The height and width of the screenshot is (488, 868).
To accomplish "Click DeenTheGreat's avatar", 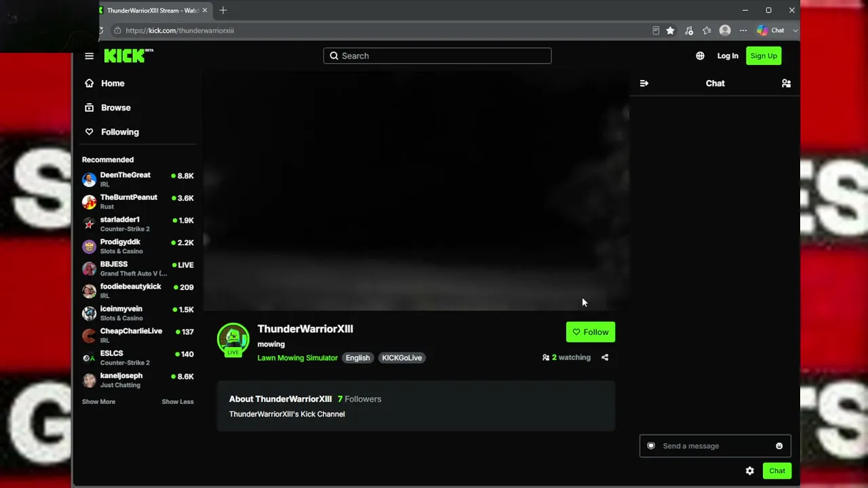I will point(89,180).
